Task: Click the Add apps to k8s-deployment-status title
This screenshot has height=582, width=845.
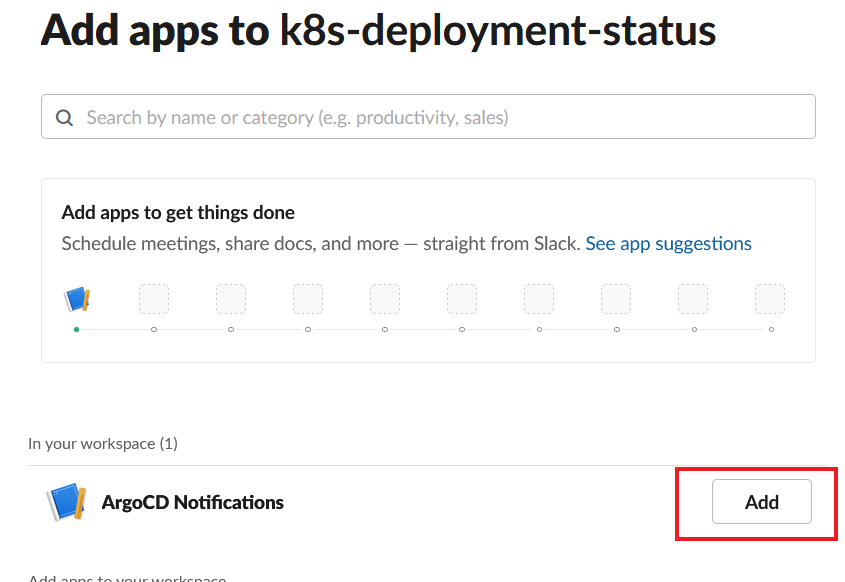Action: coord(378,30)
